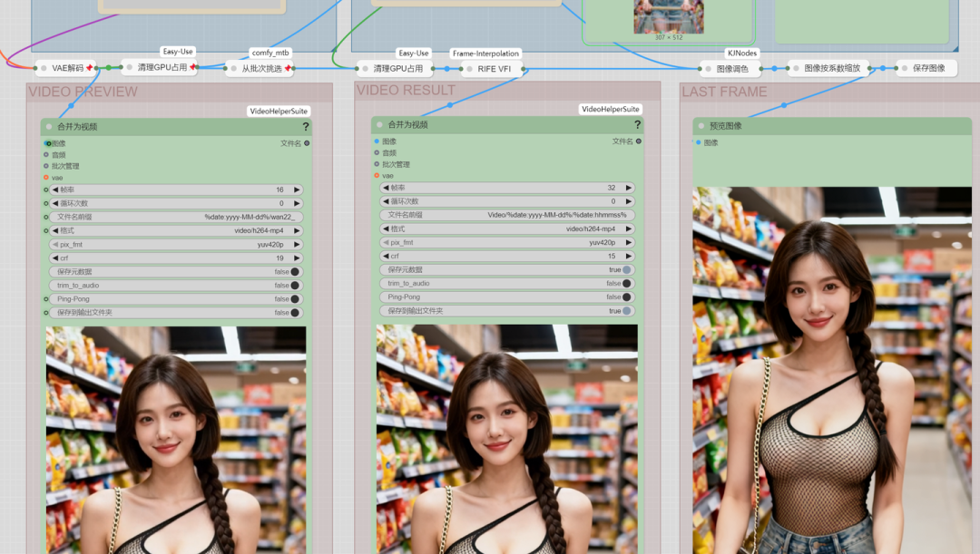The image size is (980, 554).
Task: Toggle trim_to_audio in VIDEO RESULT node
Action: coord(626,284)
